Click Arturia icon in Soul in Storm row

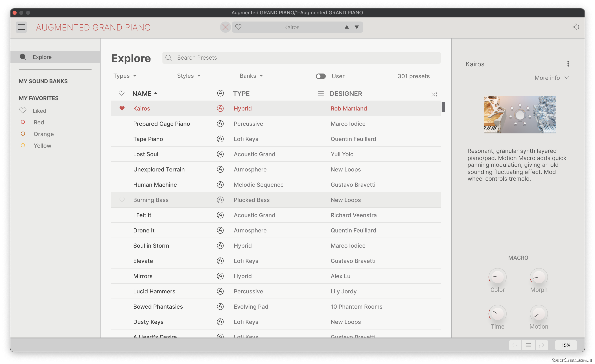click(220, 245)
